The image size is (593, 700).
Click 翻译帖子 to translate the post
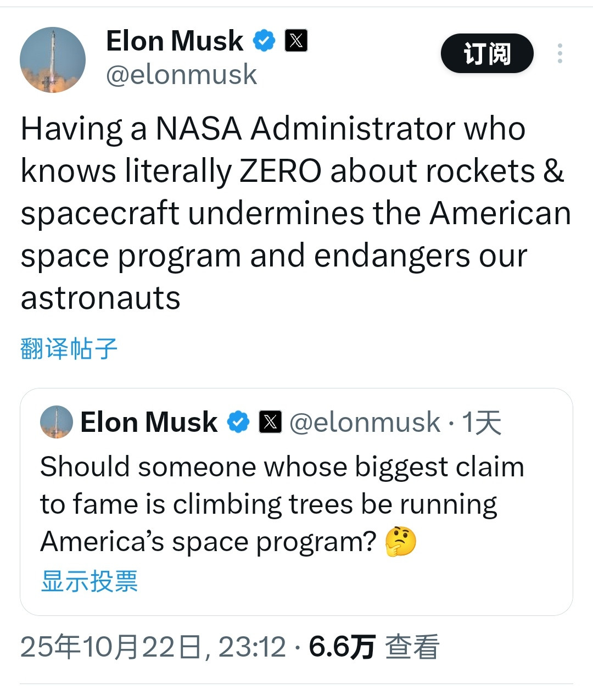coord(69,349)
